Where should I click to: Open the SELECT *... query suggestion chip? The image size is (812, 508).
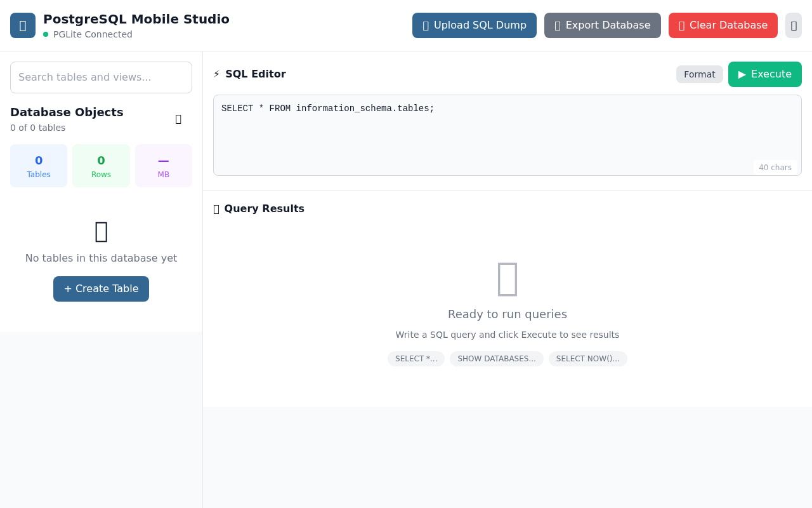pyautogui.click(x=416, y=359)
